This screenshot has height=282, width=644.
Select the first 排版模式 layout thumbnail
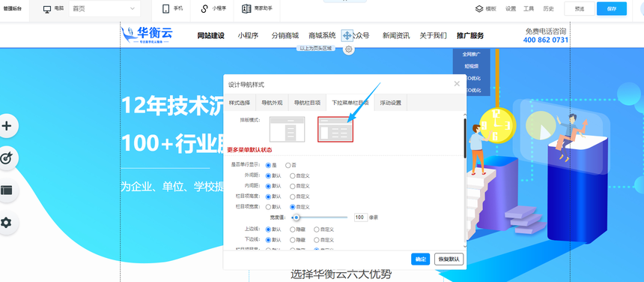coord(287,129)
